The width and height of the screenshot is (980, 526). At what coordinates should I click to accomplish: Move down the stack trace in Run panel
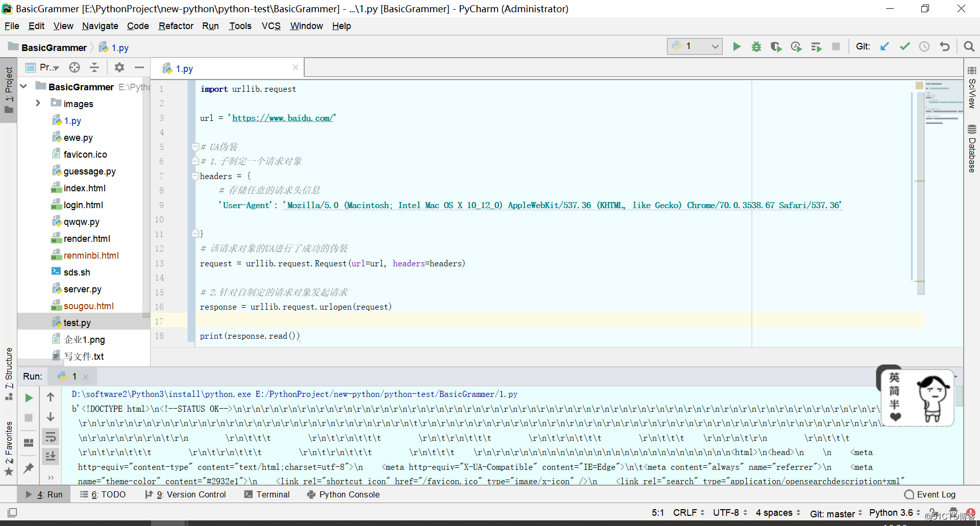pyautogui.click(x=51, y=417)
